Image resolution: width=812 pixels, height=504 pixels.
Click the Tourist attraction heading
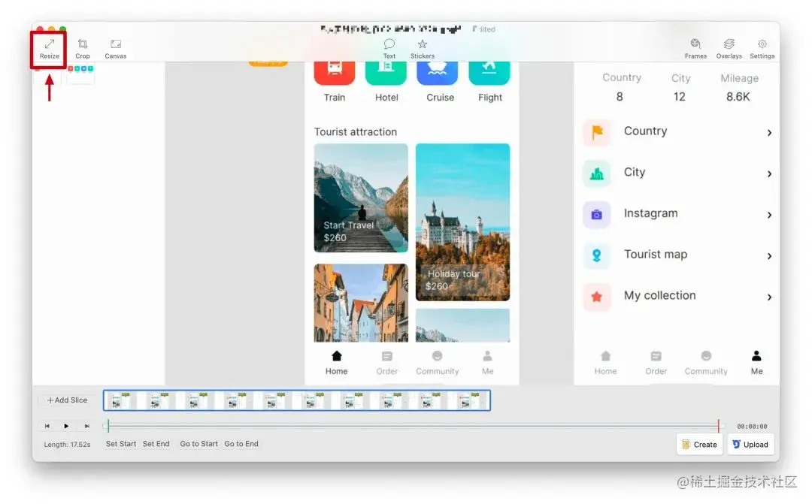point(355,132)
